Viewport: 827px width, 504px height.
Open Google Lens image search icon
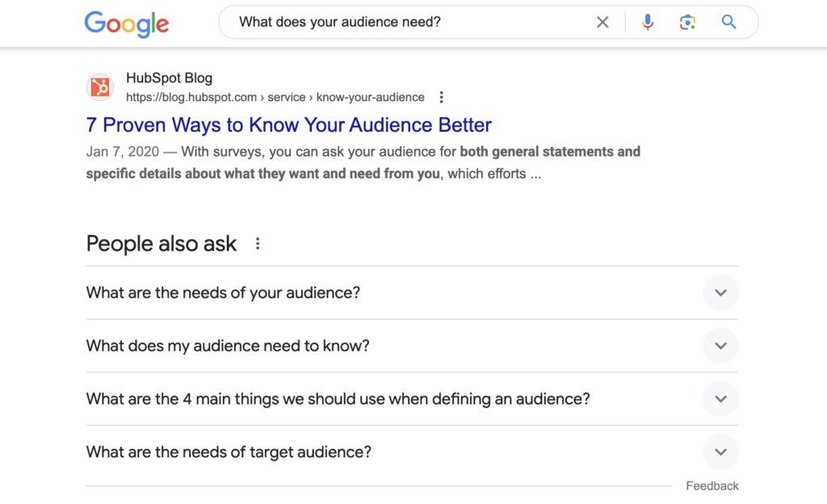point(687,22)
